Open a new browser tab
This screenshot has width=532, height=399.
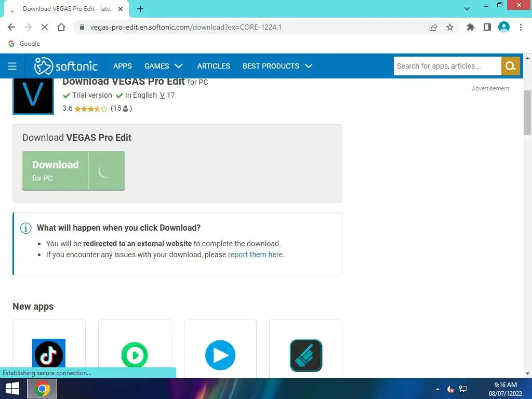tap(140, 9)
